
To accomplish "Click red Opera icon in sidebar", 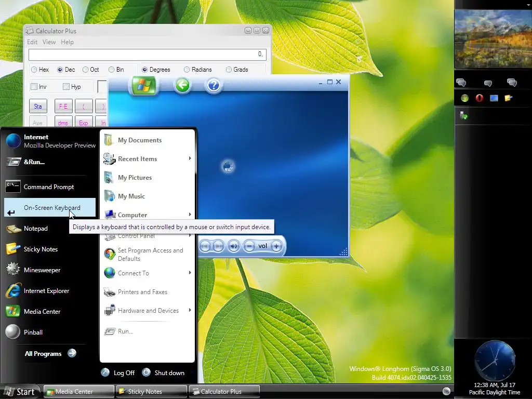I will 479,98.
